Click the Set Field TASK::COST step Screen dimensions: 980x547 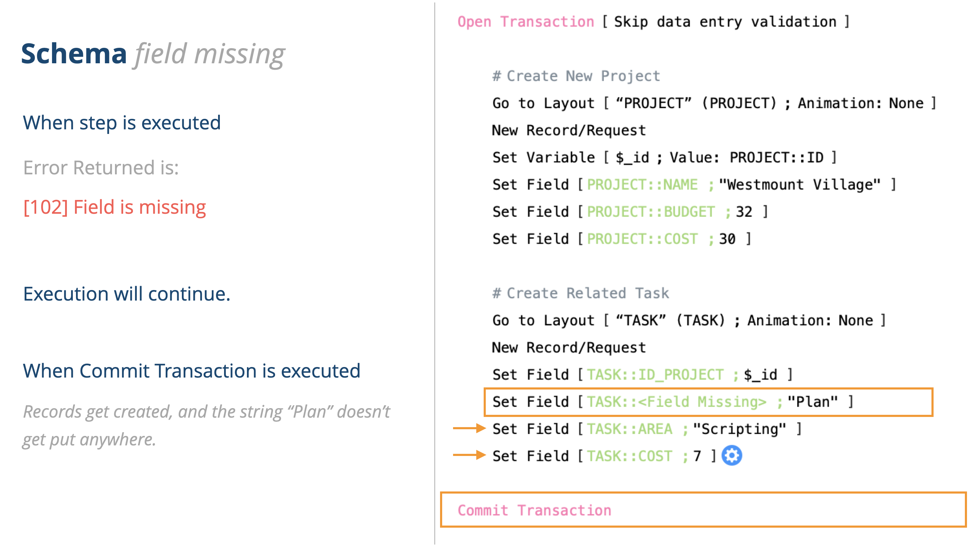pos(604,456)
